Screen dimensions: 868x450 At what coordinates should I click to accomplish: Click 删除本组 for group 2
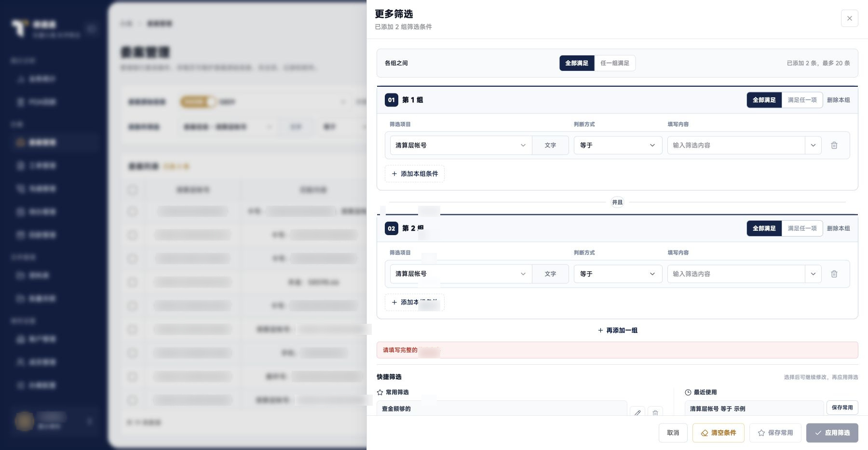(838, 228)
